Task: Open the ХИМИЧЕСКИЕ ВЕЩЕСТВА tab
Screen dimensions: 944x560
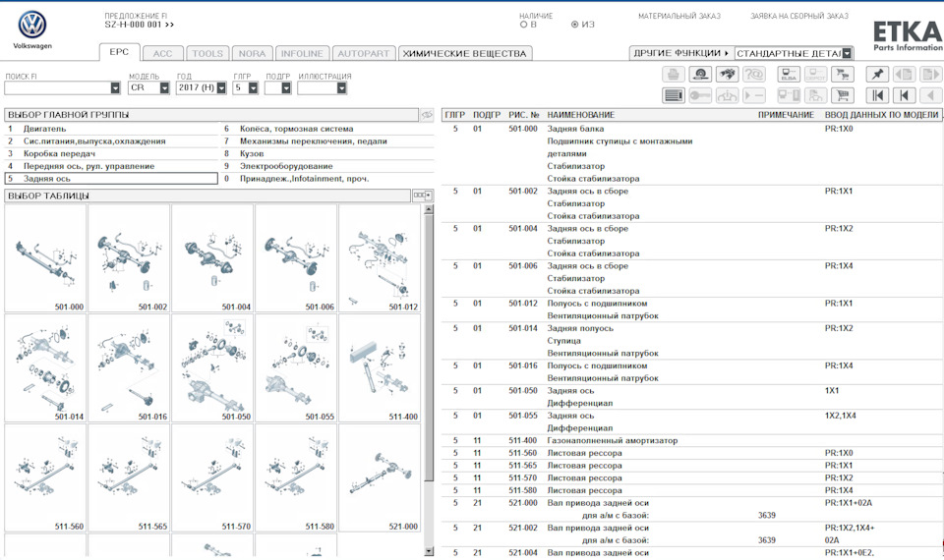Action: tap(465, 53)
